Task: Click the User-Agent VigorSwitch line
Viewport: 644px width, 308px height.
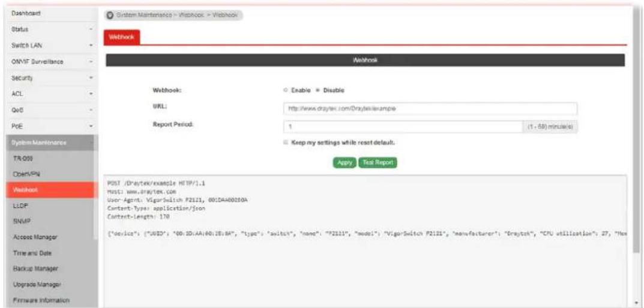Action: click(177, 200)
